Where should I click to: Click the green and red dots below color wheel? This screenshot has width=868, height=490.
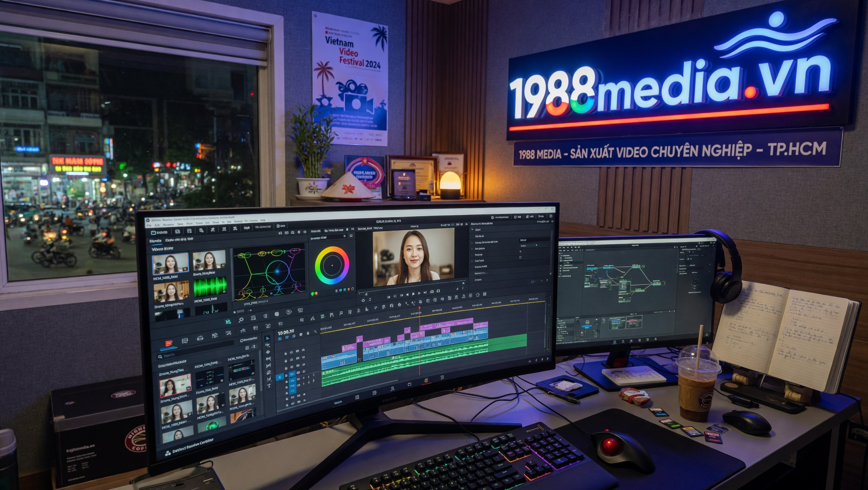tap(314, 294)
